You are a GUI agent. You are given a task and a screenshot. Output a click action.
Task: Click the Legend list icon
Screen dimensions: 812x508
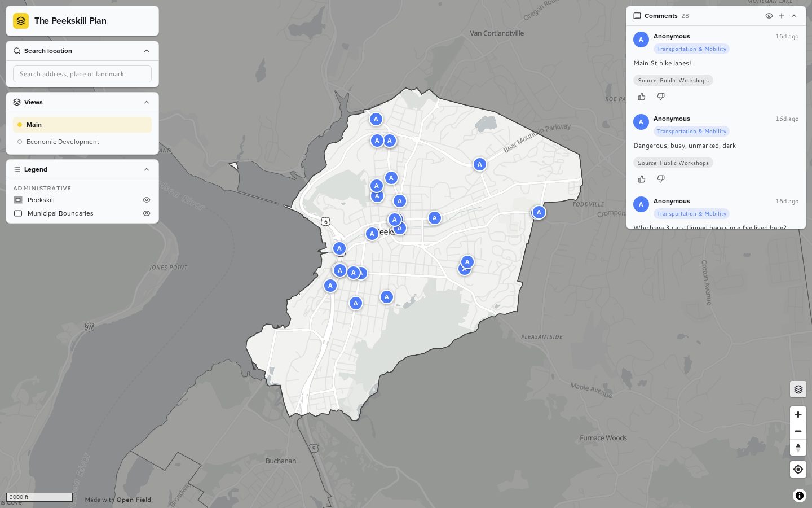[x=17, y=169]
